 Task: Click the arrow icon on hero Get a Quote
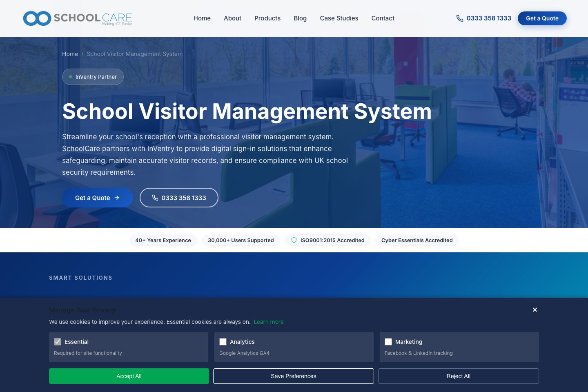tap(117, 198)
